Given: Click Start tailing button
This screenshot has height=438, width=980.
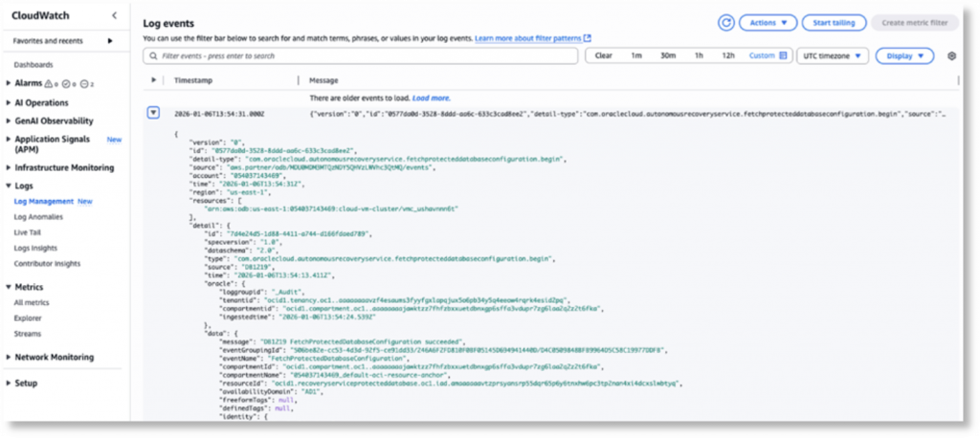Looking at the screenshot, I should coord(834,23).
